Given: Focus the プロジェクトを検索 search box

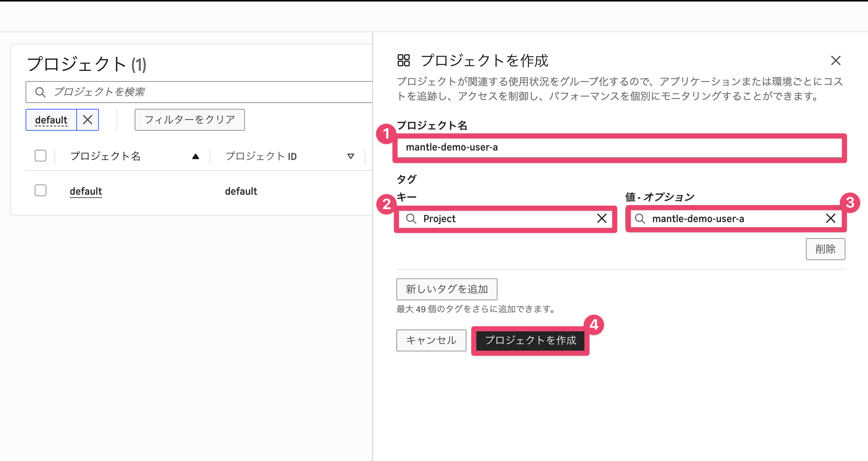Looking at the screenshot, I should (199, 92).
